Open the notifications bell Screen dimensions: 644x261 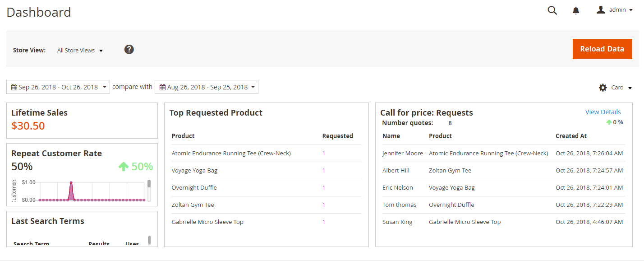[576, 10]
